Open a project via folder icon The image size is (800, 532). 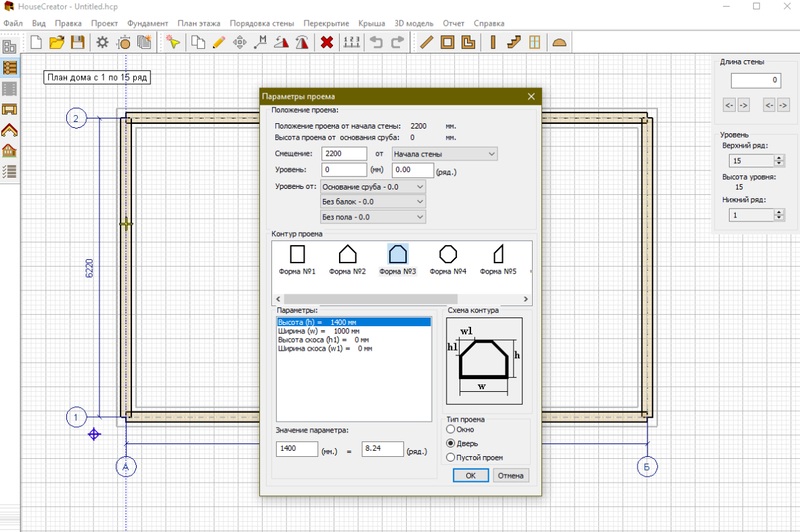point(57,42)
